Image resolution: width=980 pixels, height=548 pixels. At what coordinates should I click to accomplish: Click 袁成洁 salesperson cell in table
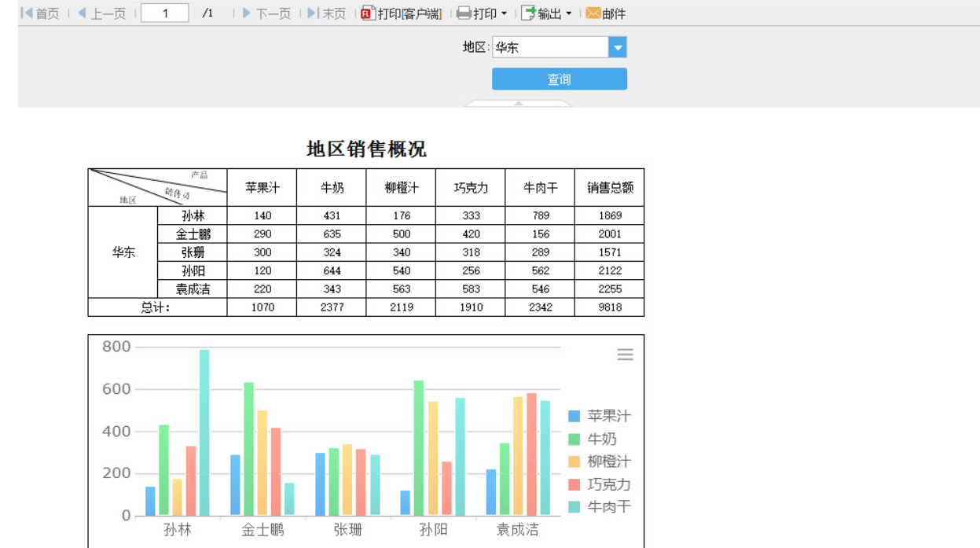coord(193,289)
